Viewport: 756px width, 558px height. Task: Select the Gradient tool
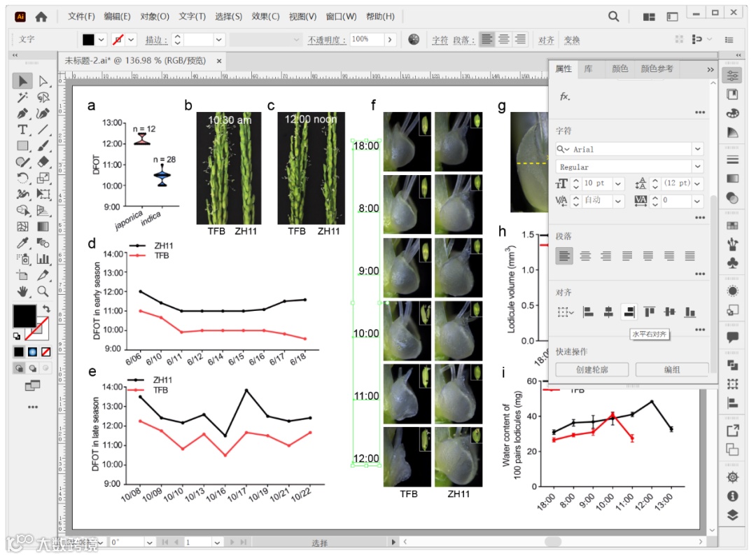pyautogui.click(x=43, y=227)
